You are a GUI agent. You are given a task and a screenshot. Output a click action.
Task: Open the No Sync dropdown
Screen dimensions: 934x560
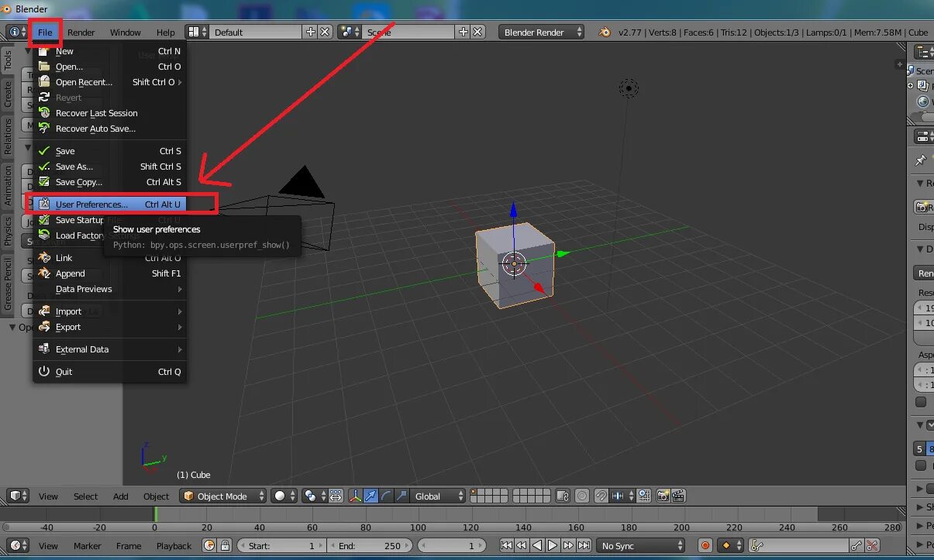[x=642, y=546]
